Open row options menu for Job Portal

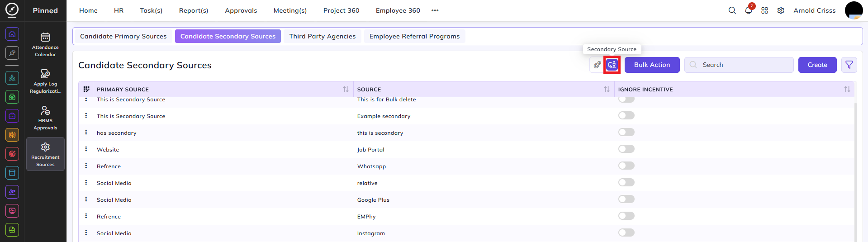tap(86, 149)
